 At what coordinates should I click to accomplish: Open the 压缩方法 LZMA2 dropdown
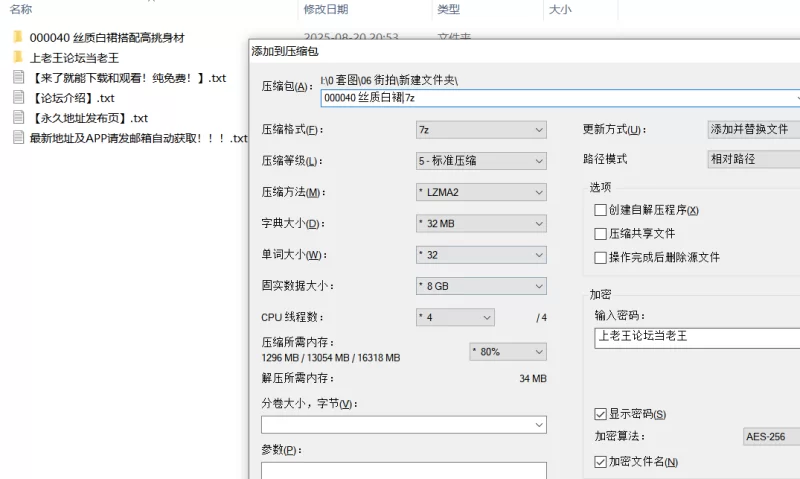point(481,192)
